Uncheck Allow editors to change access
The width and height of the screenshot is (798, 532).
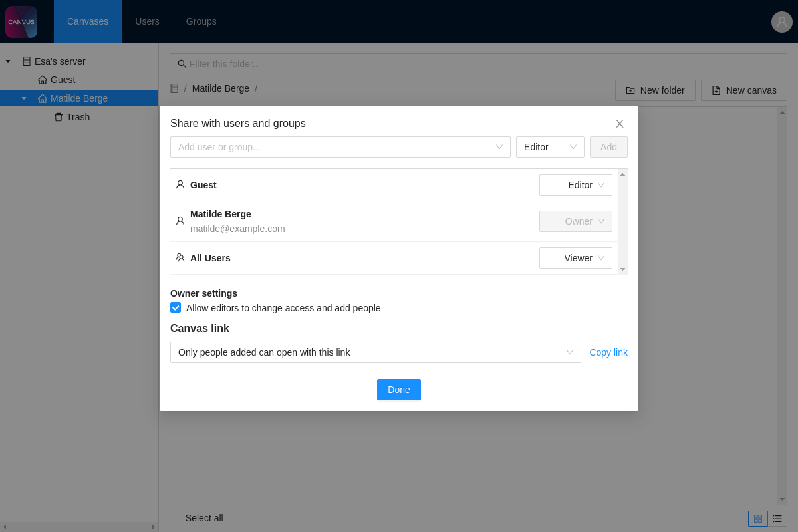(176, 307)
